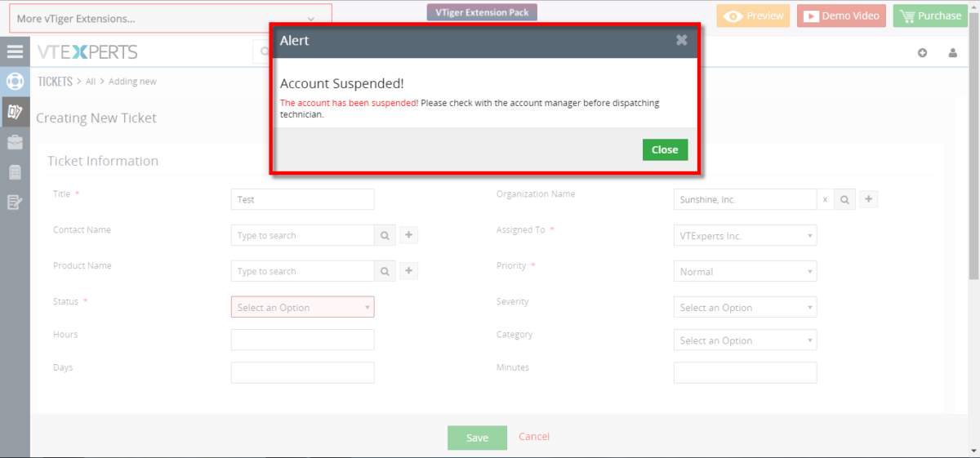Click the quick create plus icon in header
Viewport: 980px width, 458px height.
click(923, 52)
